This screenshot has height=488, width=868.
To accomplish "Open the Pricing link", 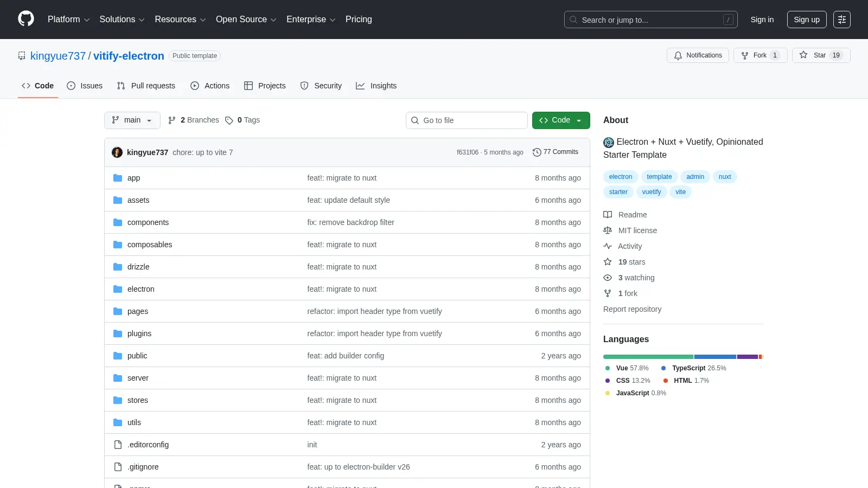I will (359, 20).
